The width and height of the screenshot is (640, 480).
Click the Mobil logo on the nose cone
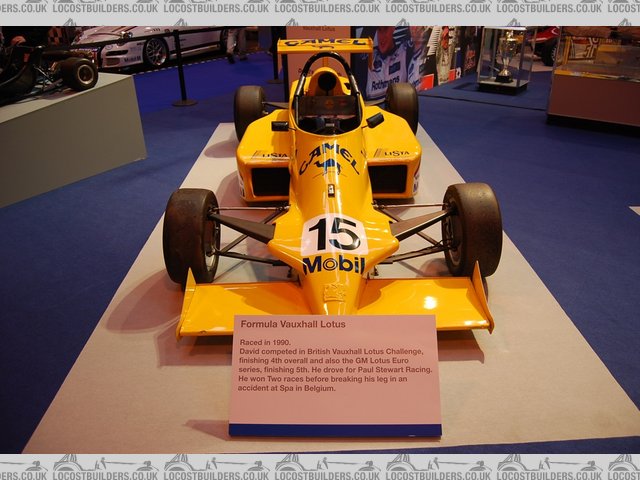click(x=333, y=264)
